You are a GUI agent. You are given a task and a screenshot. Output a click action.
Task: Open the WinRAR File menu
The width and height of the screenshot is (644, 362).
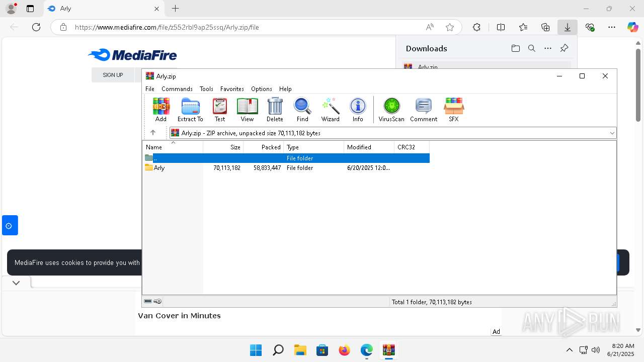150,88
